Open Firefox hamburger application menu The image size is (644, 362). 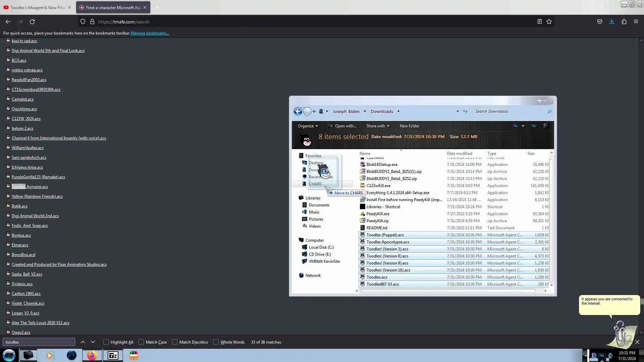[636, 21]
